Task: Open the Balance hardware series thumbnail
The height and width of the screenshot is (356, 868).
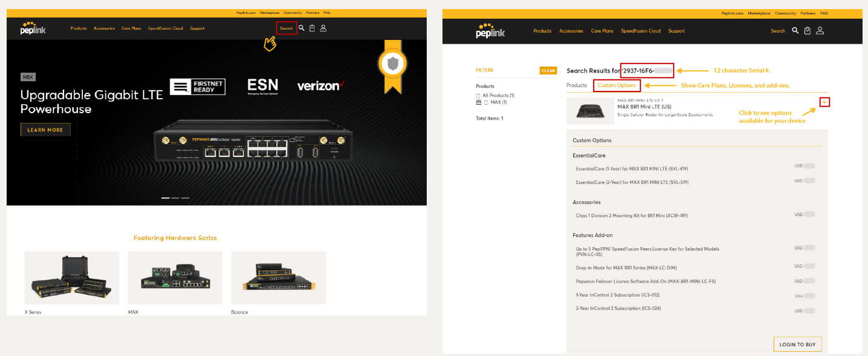Action: [x=278, y=277]
